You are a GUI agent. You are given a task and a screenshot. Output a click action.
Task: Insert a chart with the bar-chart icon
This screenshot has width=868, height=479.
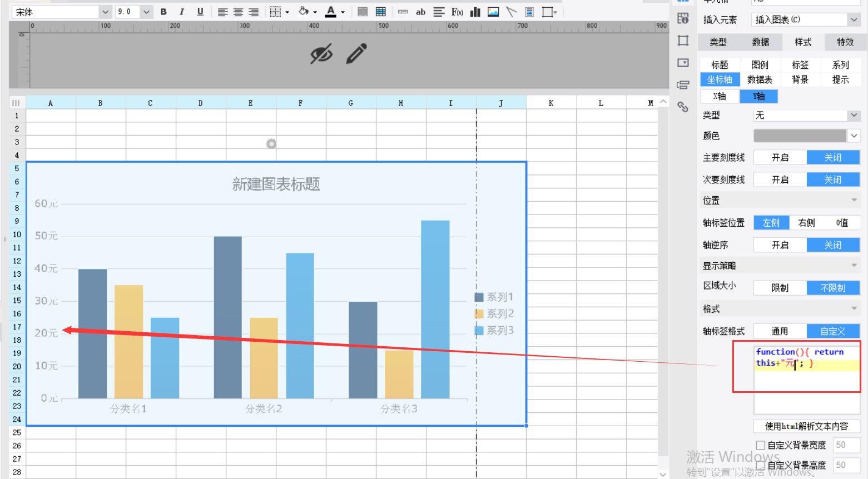[x=475, y=12]
